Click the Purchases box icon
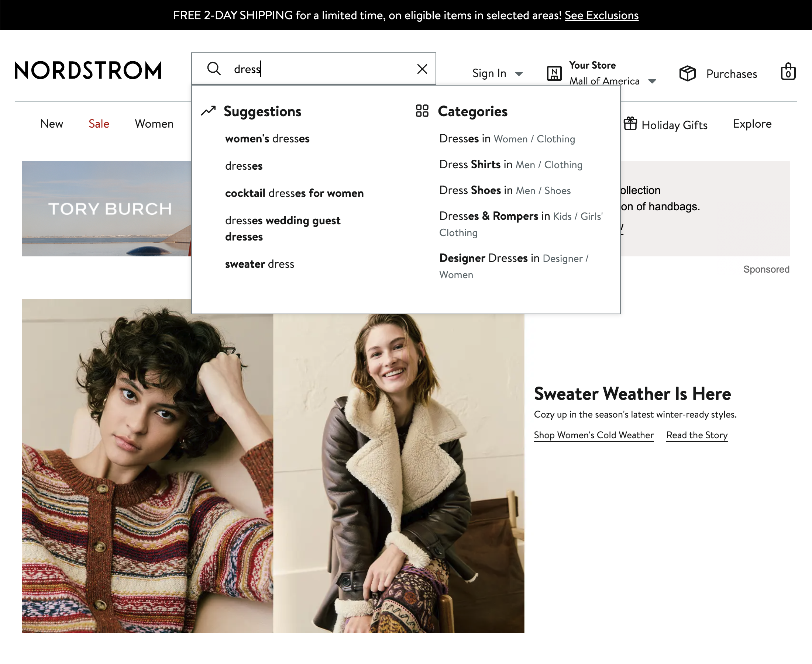 point(687,73)
